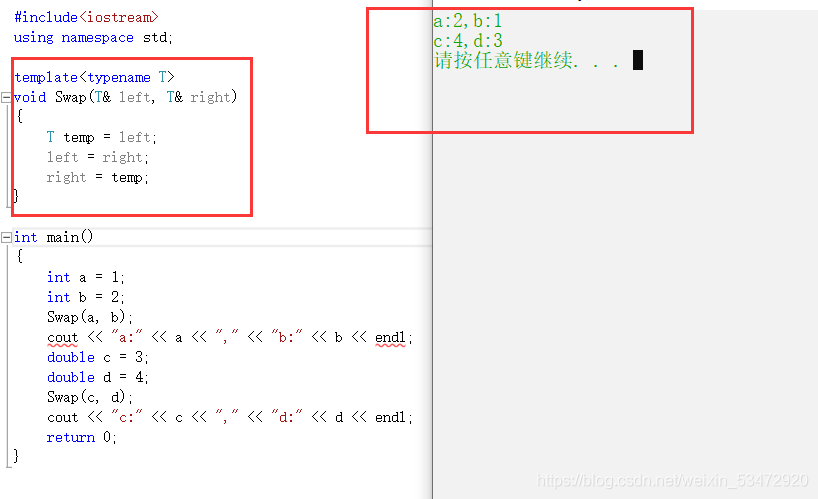Click the 'template<typename T>' line
Screen dimensions: 818x499
[x=94, y=77]
